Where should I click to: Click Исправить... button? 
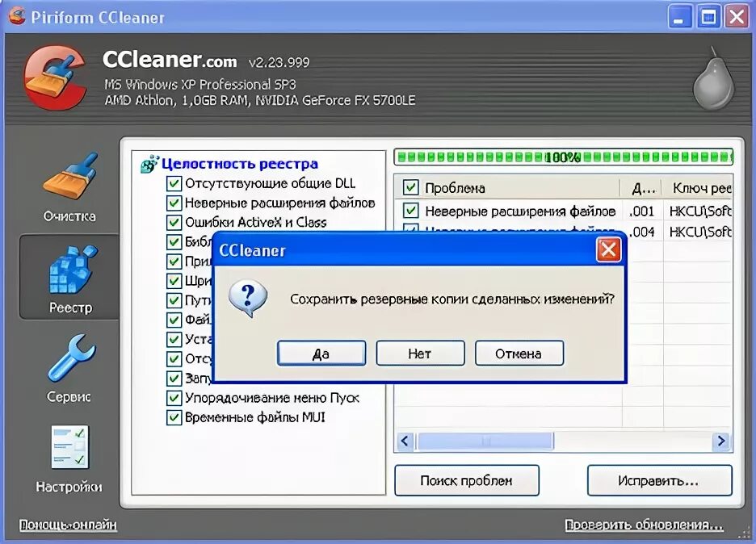point(659,480)
